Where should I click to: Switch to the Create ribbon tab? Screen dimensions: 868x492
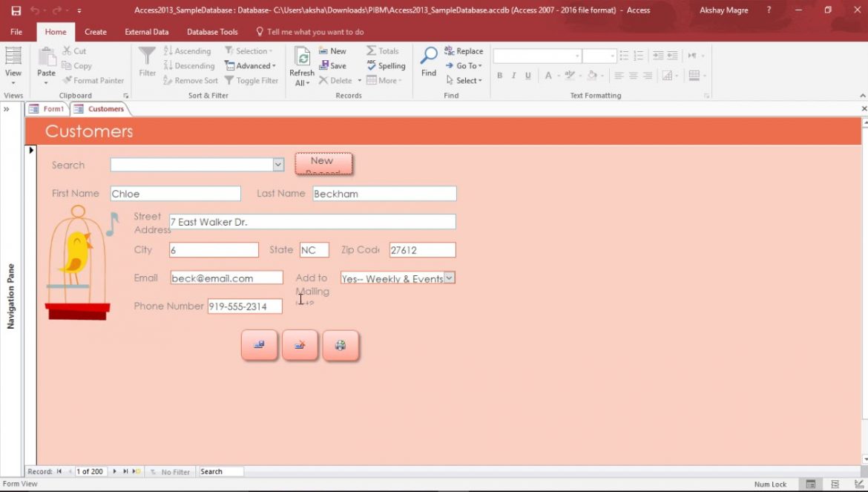(x=95, y=31)
